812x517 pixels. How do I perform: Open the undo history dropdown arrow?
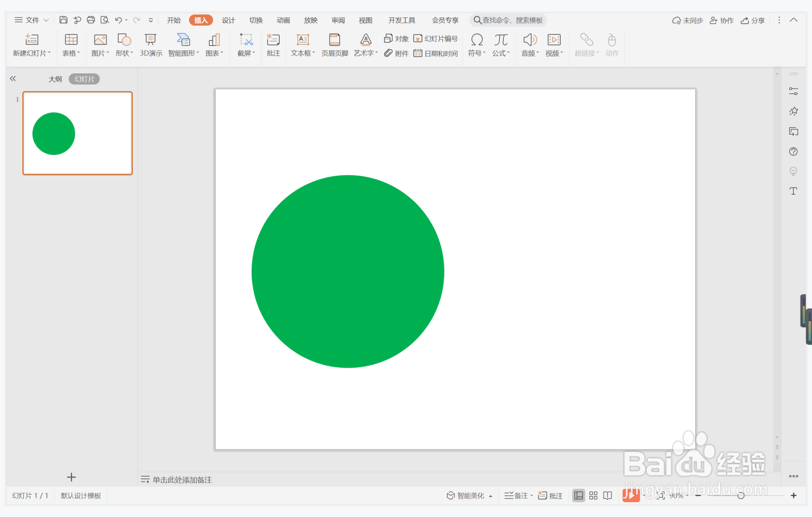coord(126,20)
